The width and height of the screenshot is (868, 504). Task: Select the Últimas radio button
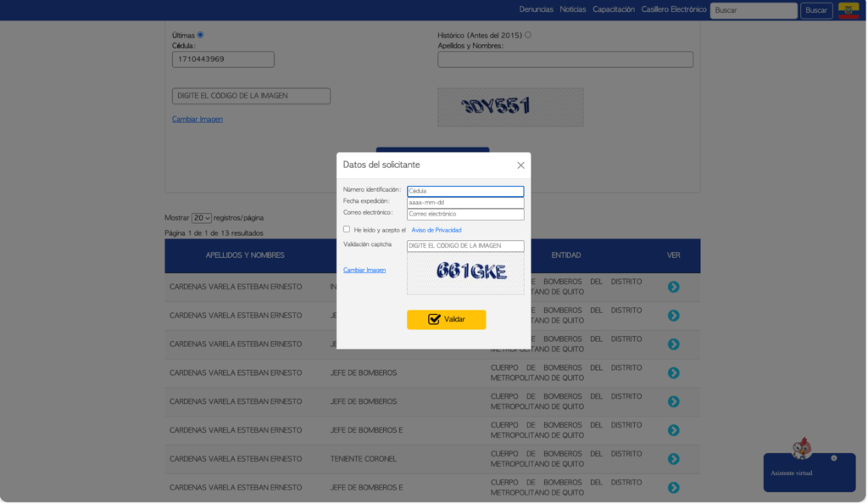coord(200,35)
